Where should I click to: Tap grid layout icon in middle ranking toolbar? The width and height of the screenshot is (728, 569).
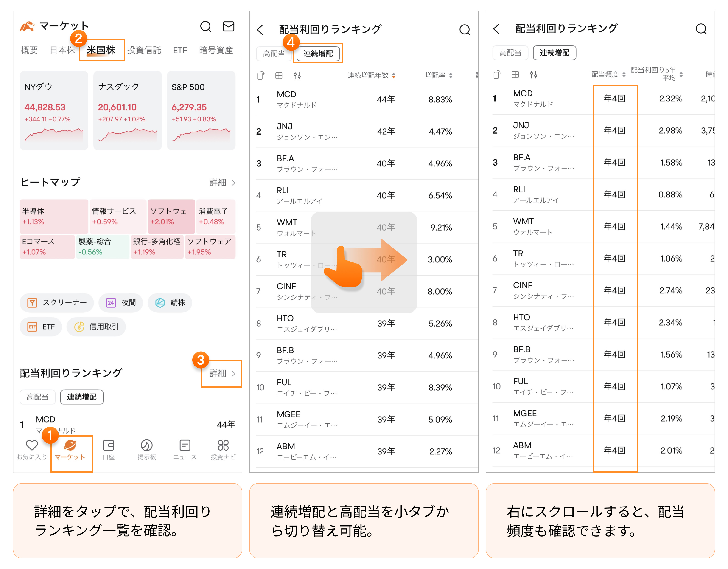279,76
